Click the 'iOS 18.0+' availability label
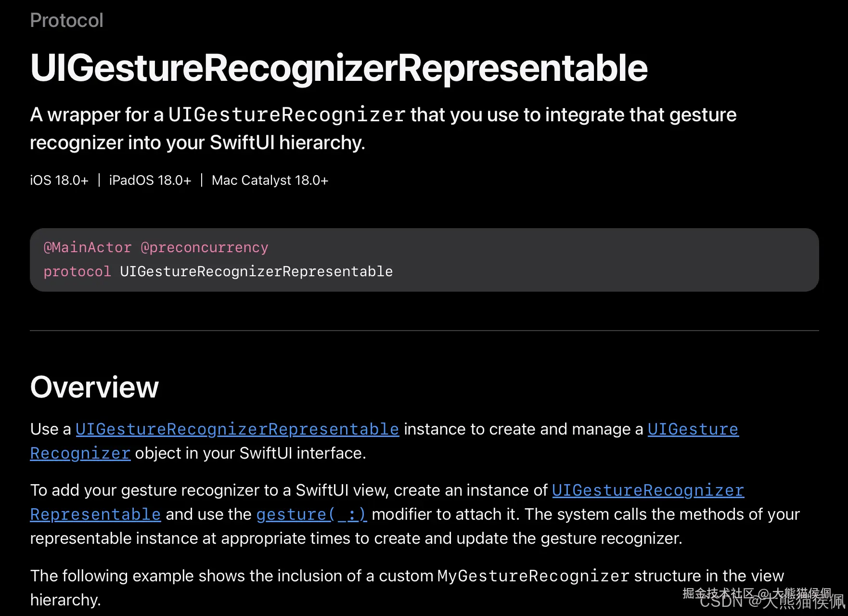This screenshot has height=616, width=848. (59, 180)
